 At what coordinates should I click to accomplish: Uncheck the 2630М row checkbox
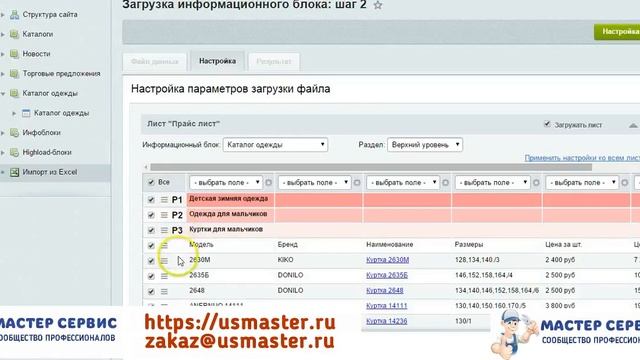151,261
